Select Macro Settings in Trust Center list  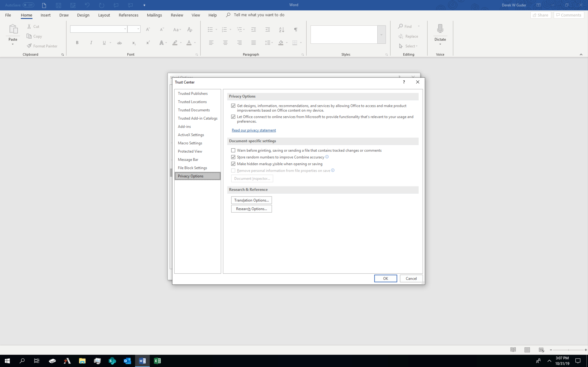[190, 143]
